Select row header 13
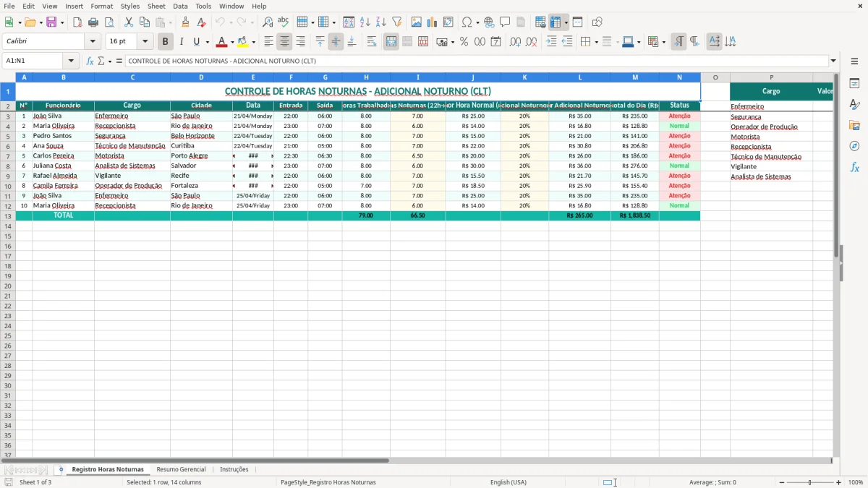 [x=8, y=215]
